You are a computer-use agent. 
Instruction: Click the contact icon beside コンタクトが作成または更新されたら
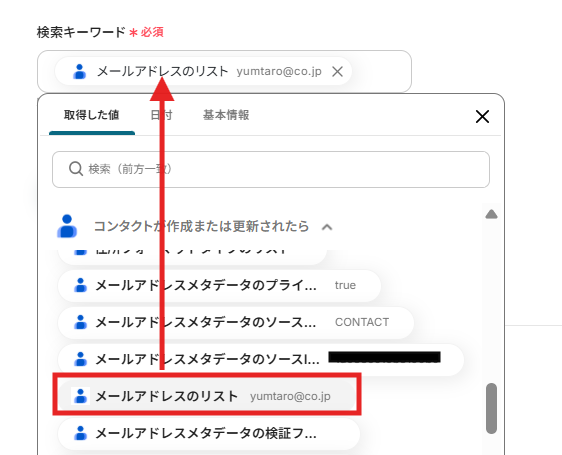[67, 226]
